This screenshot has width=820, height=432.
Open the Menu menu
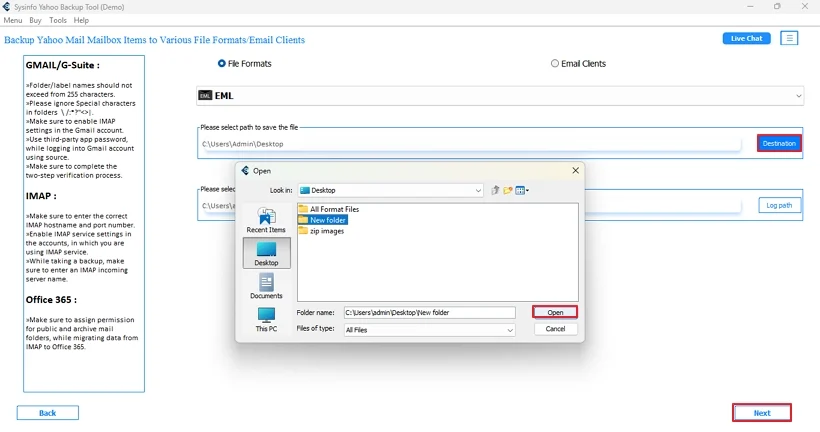click(13, 20)
